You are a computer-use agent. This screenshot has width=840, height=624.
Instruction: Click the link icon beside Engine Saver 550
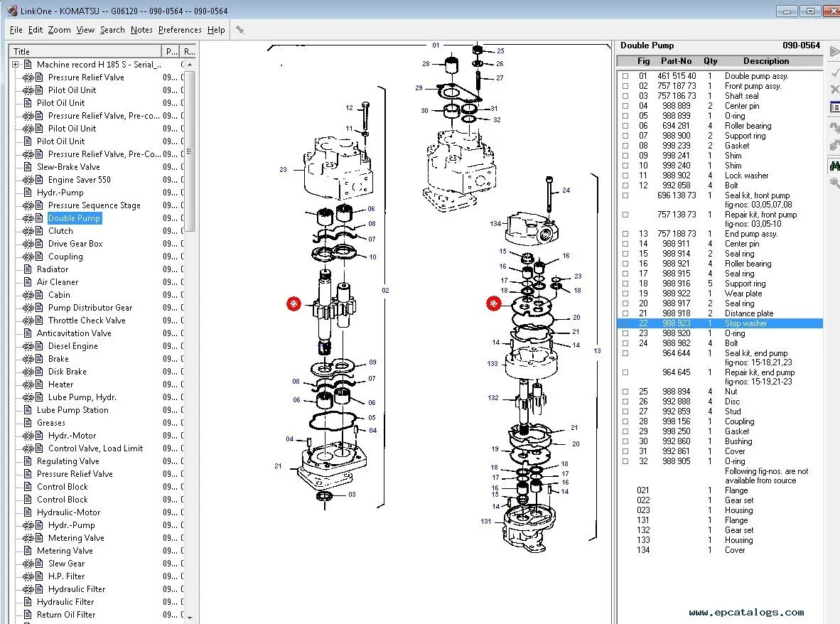(28, 180)
